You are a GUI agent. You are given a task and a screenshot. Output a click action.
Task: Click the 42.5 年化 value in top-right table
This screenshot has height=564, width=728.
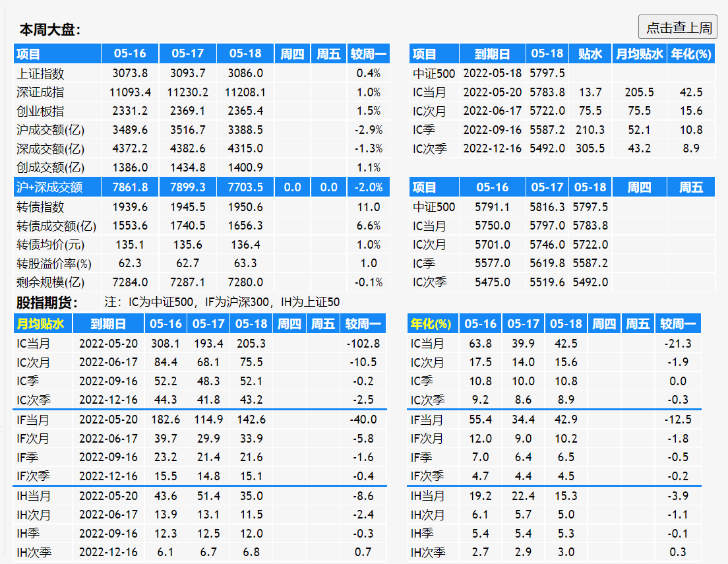(691, 92)
